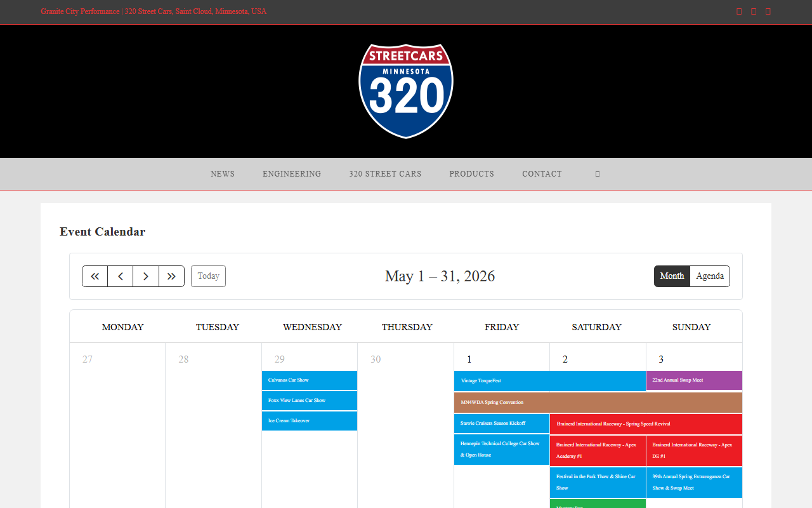This screenshot has width=812, height=508.
Task: Click the leftmost social icon in top bar
Action: click(739, 11)
